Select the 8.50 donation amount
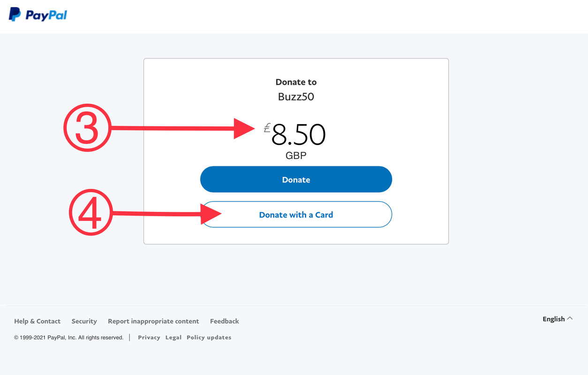The image size is (588, 375). coord(298,135)
